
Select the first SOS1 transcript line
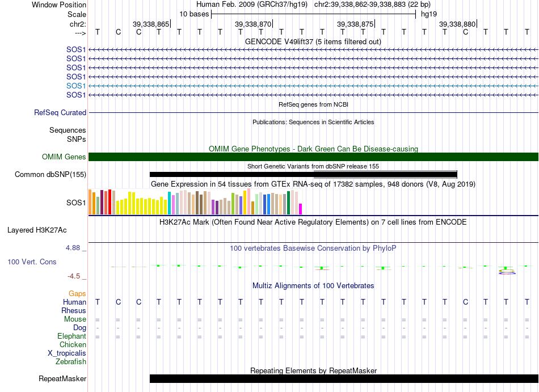(313, 50)
